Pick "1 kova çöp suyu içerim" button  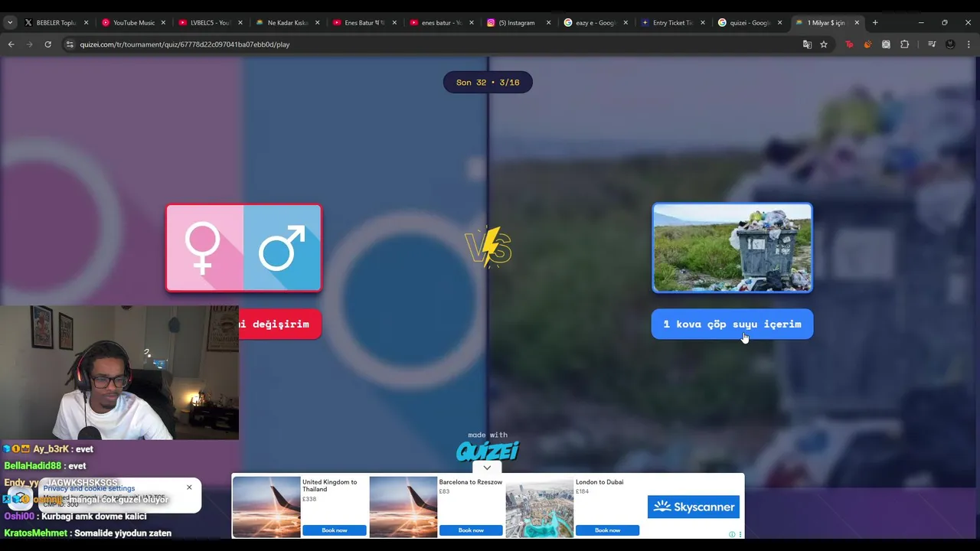732,324
